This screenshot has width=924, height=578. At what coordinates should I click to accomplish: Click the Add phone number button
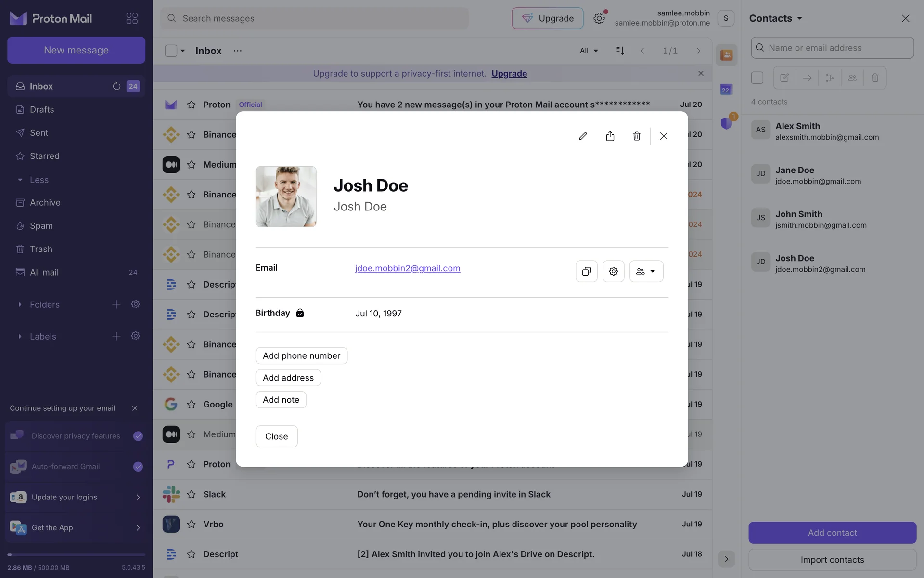point(301,355)
